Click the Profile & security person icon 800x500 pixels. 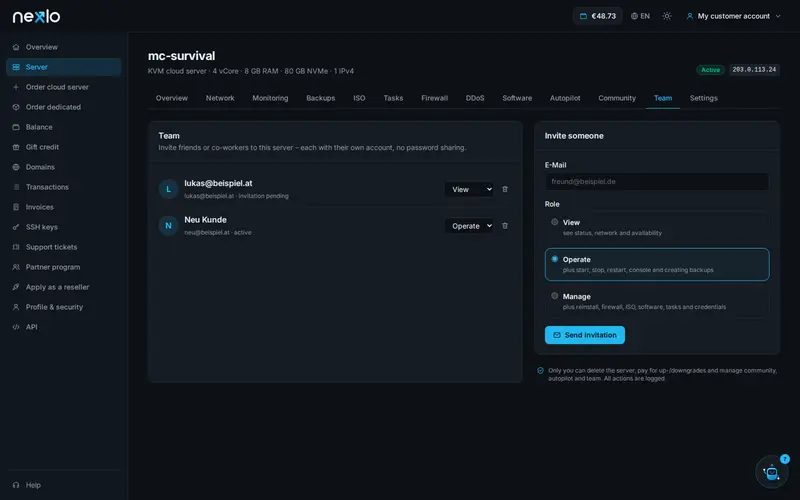pyautogui.click(x=16, y=307)
